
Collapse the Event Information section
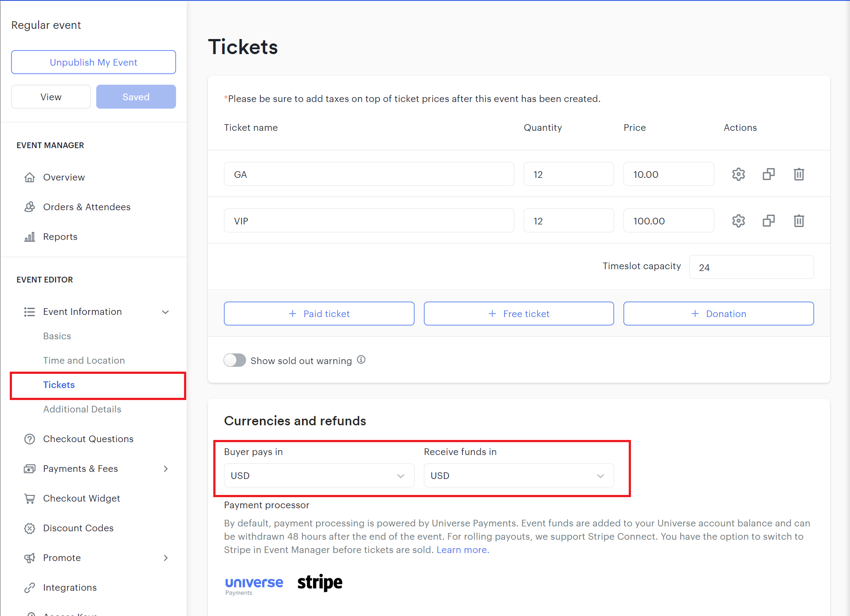click(x=165, y=312)
